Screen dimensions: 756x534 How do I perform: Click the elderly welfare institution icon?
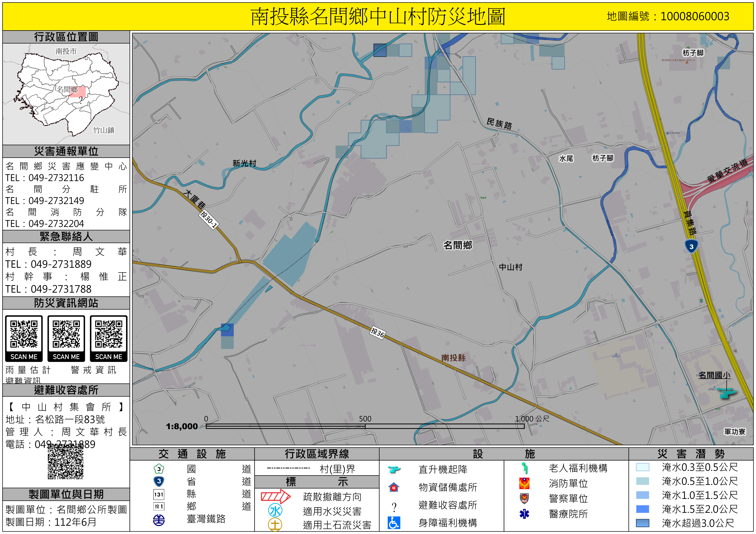pos(525,468)
